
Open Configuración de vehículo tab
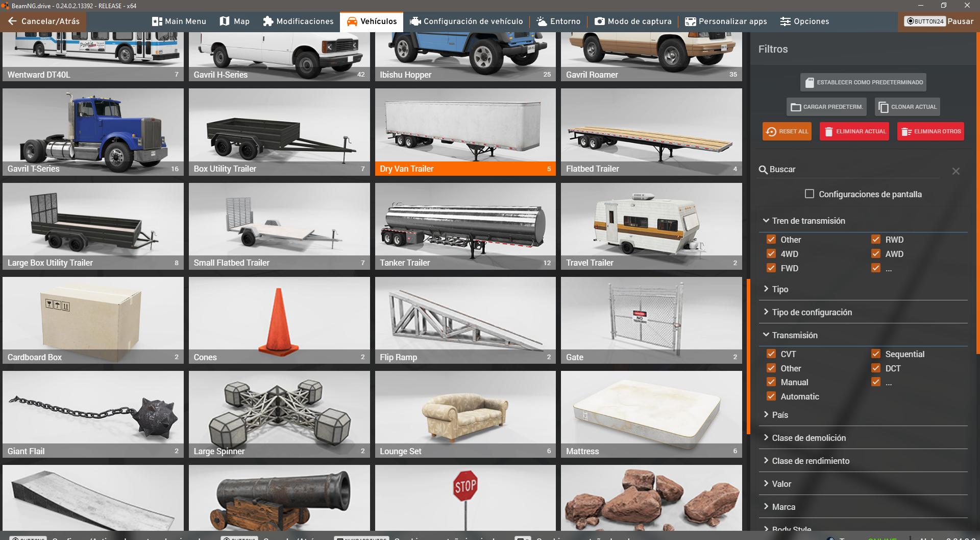click(x=467, y=21)
